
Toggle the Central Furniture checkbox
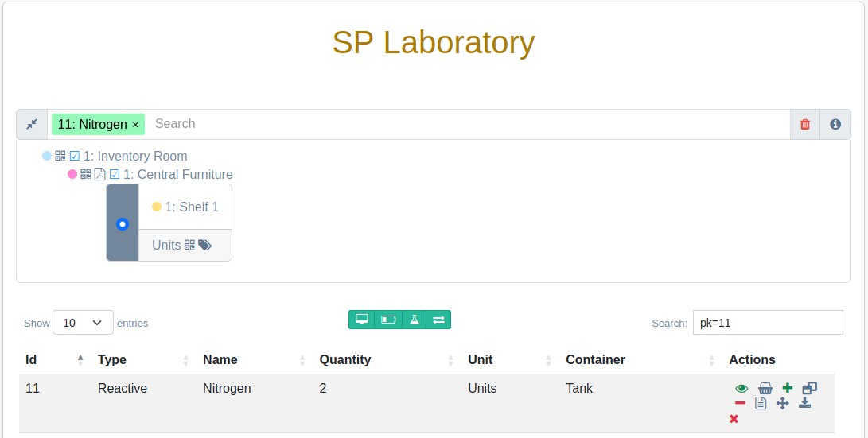tap(115, 175)
